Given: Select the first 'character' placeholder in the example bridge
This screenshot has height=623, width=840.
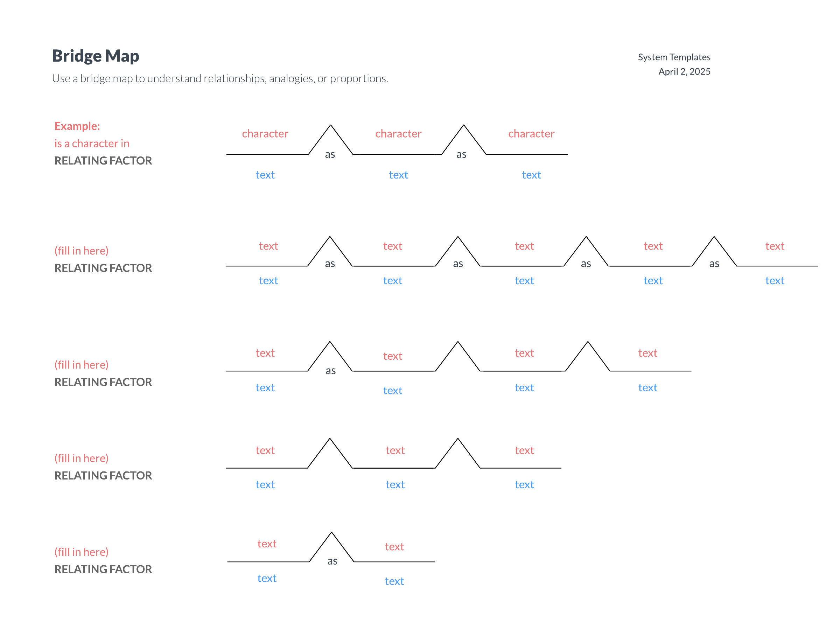Looking at the screenshot, I should pyautogui.click(x=265, y=133).
